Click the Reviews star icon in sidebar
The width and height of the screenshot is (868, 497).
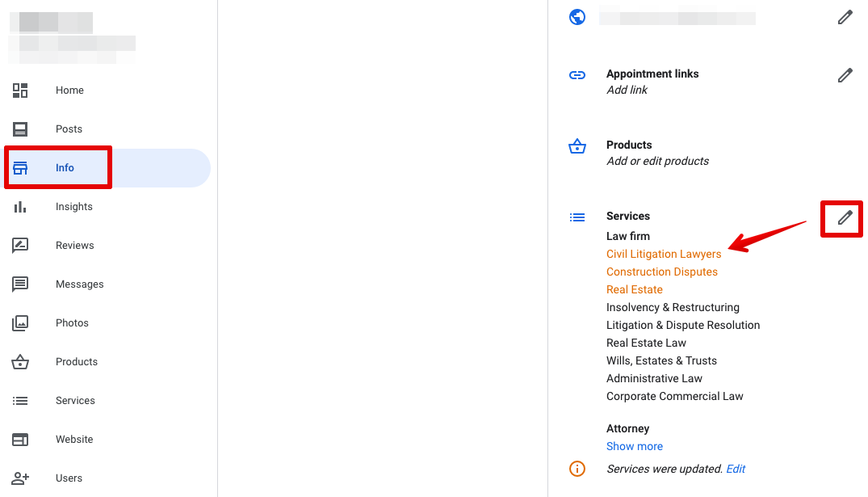point(20,246)
